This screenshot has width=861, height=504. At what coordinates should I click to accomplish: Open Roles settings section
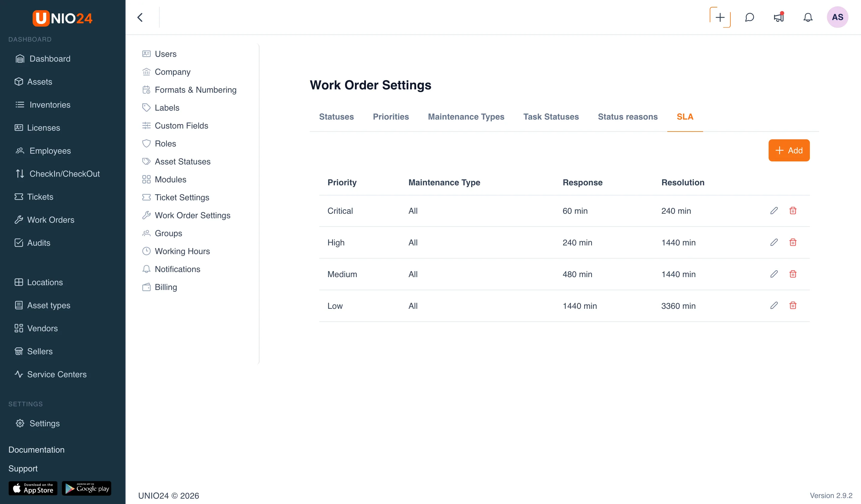point(159,143)
